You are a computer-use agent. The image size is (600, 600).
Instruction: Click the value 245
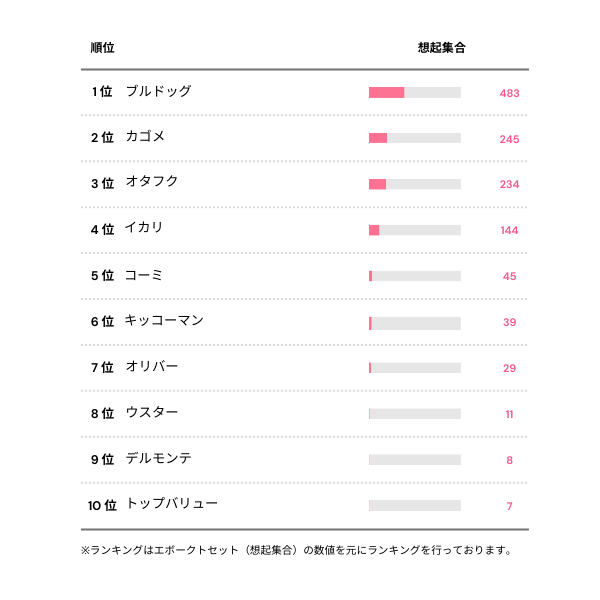coord(509,139)
